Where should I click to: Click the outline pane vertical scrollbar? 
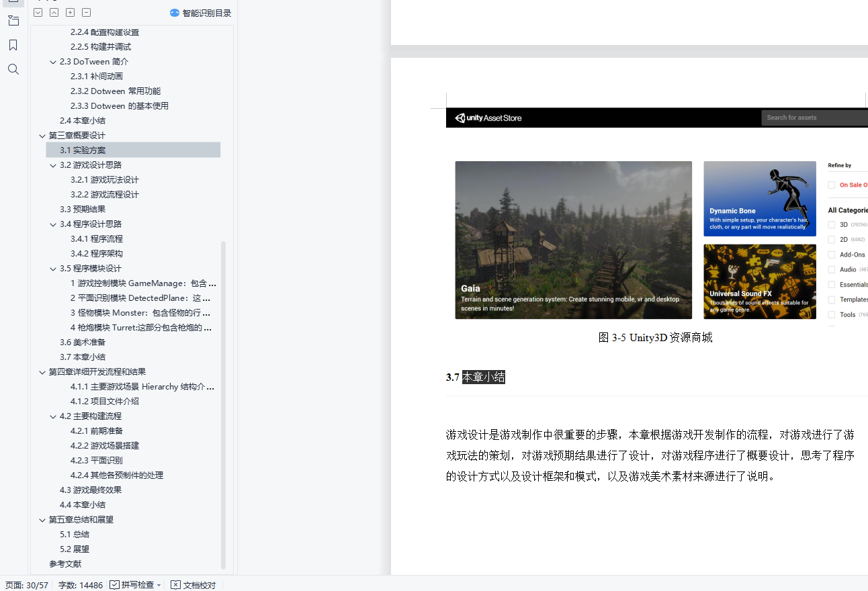pyautogui.click(x=224, y=406)
